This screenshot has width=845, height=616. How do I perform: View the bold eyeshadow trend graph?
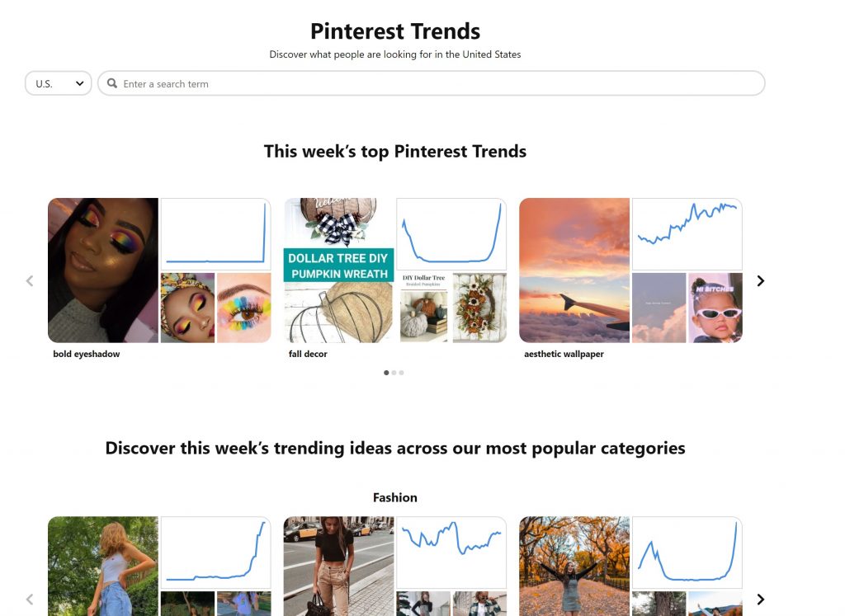pyautogui.click(x=215, y=234)
